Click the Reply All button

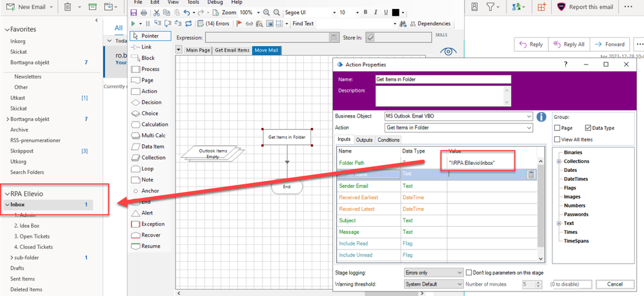(x=568, y=45)
